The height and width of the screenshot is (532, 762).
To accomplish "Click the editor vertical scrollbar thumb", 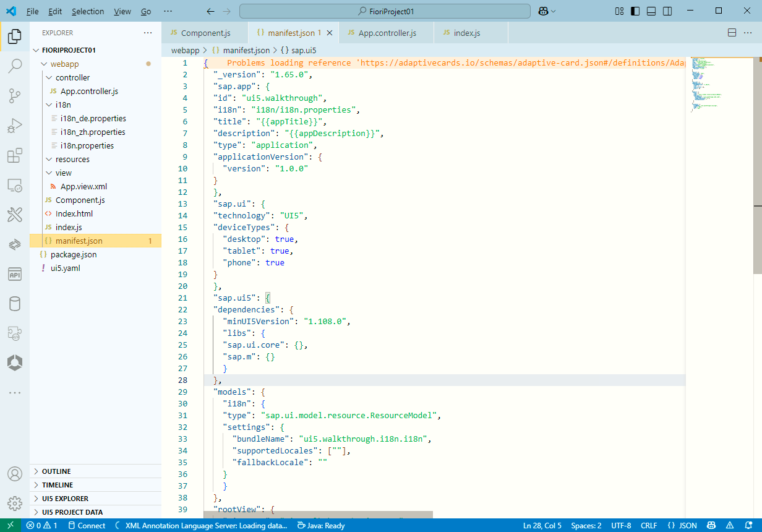I will (x=758, y=165).
